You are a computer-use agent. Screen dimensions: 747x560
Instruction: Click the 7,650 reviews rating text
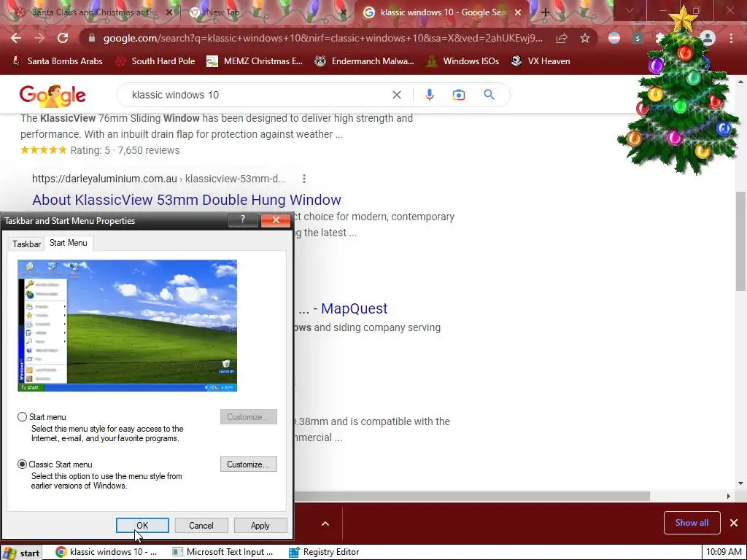149,150
